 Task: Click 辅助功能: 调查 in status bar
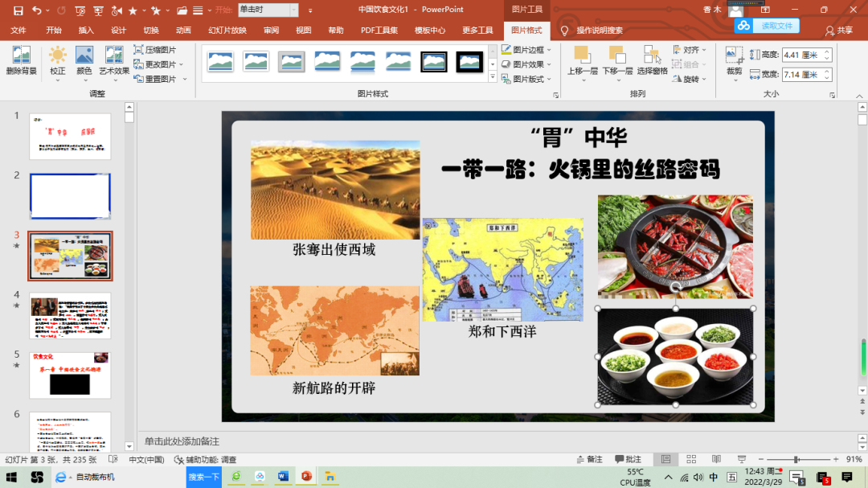[206, 459]
